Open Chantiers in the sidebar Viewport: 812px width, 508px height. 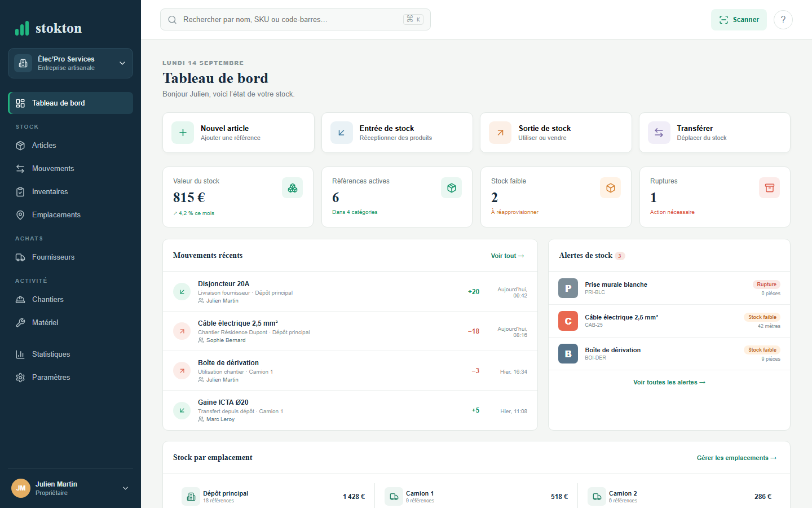click(70, 300)
